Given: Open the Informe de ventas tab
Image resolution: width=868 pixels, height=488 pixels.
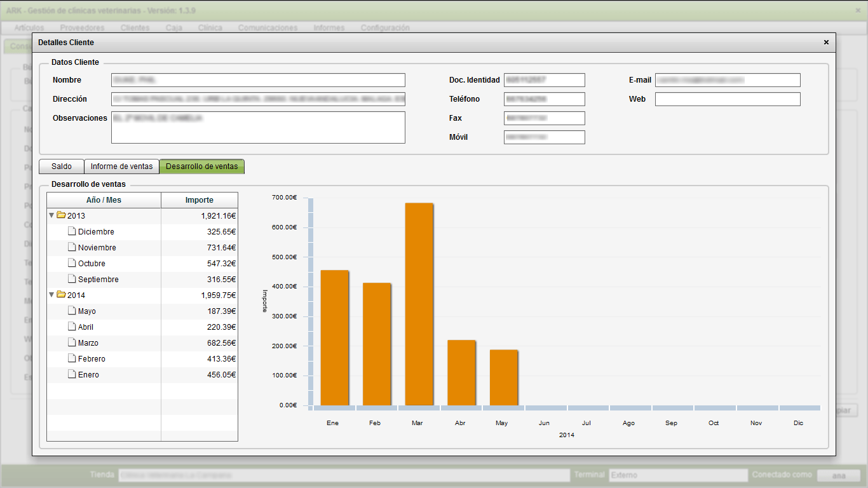Looking at the screenshot, I should pos(121,166).
